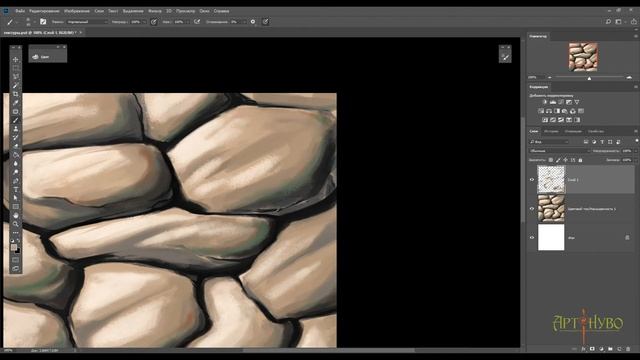Open layer filter Kind dropdown
The height and width of the screenshot is (360, 640).
point(549,142)
